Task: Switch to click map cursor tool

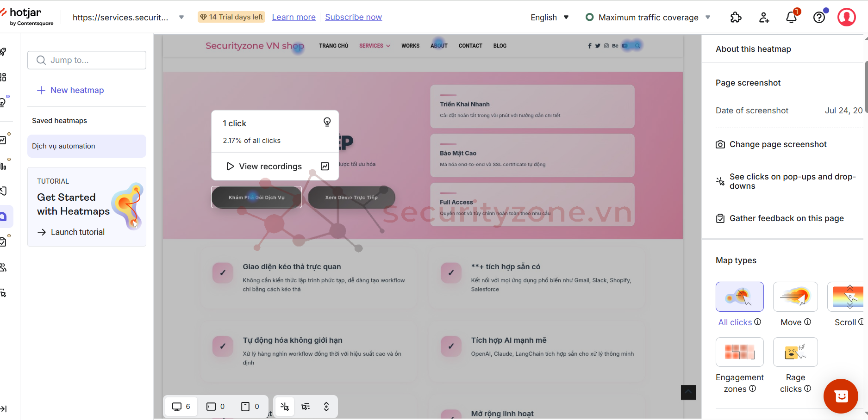Action: coord(285,407)
